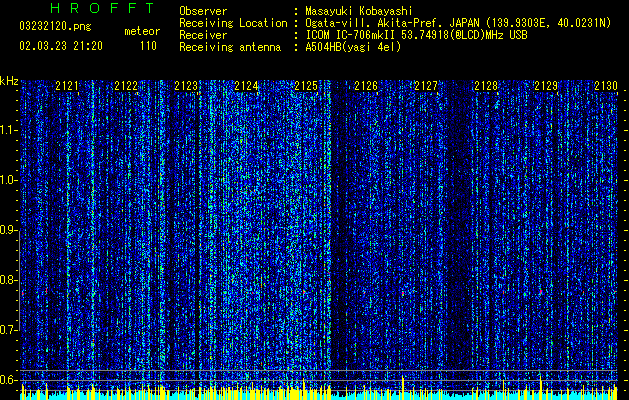Click the observer name Masayuki Kobayashi
Image resolution: width=629 pixels, height=400 pixels.
pyautogui.click(x=359, y=12)
